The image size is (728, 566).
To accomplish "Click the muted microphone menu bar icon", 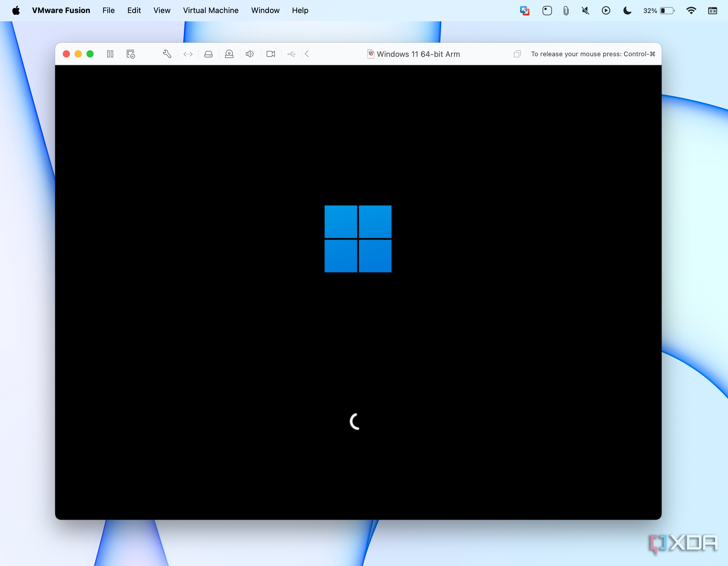I will pos(586,11).
